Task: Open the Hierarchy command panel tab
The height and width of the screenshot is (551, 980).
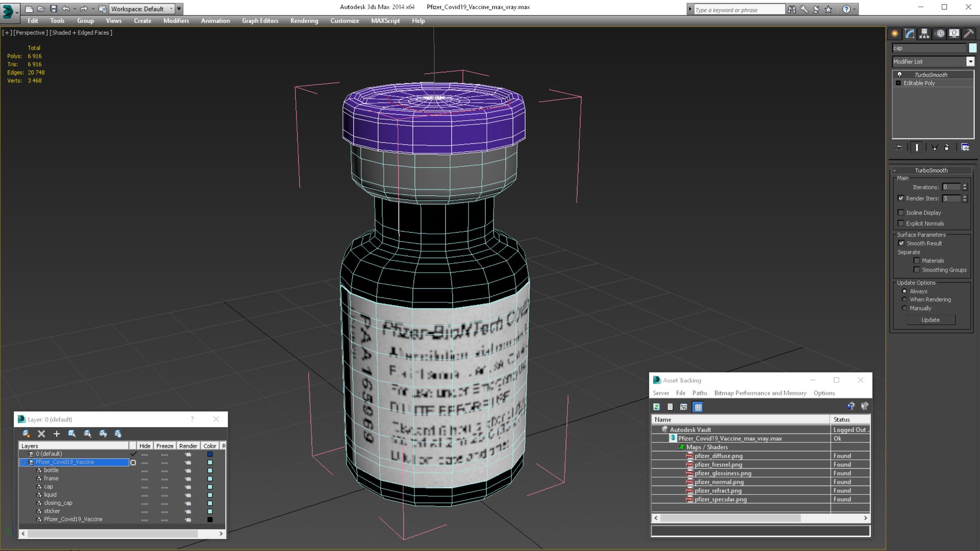Action: pos(924,34)
